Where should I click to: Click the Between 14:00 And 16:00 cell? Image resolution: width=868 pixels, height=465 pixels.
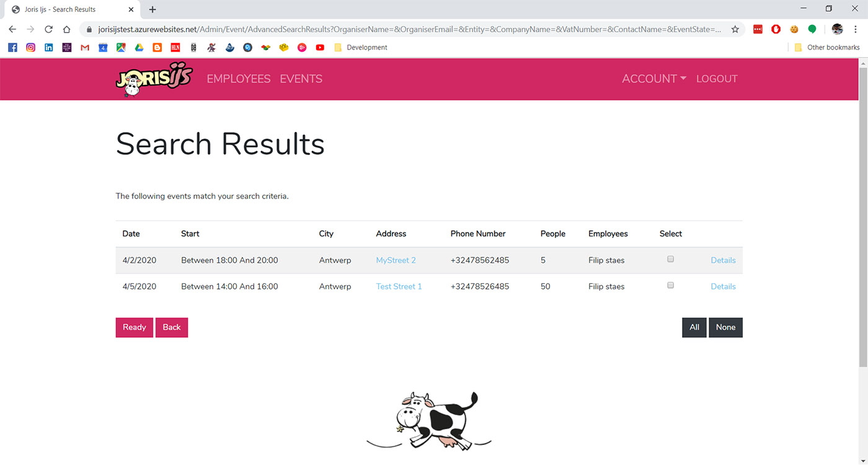point(229,286)
